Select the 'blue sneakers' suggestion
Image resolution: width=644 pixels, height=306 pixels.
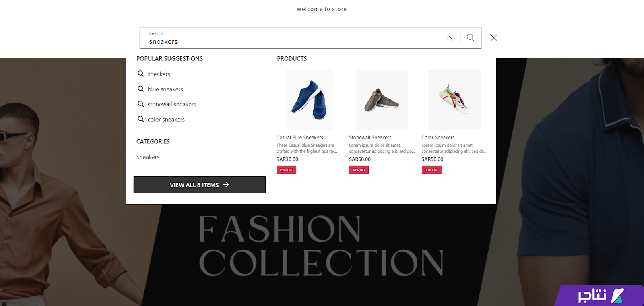[165, 89]
